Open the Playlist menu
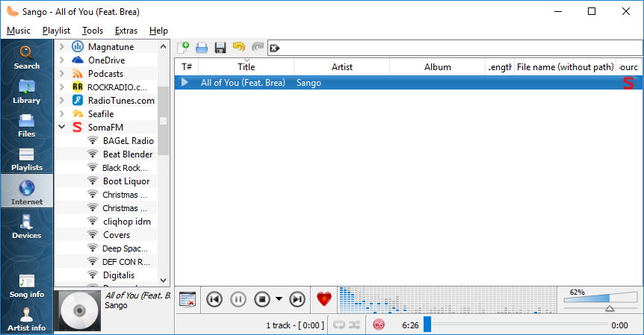Image resolution: width=644 pixels, height=335 pixels. coord(56,31)
